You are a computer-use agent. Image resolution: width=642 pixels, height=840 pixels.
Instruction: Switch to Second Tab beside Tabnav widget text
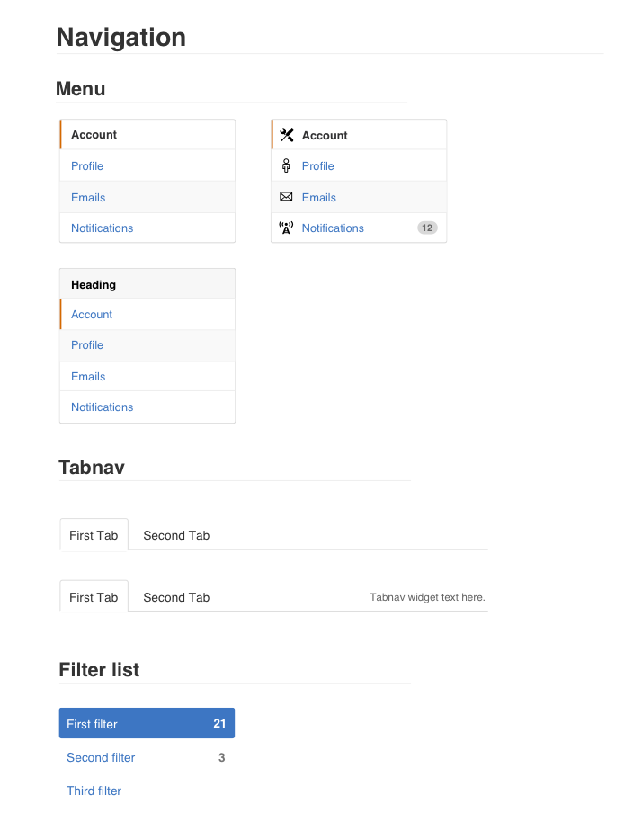point(176,597)
